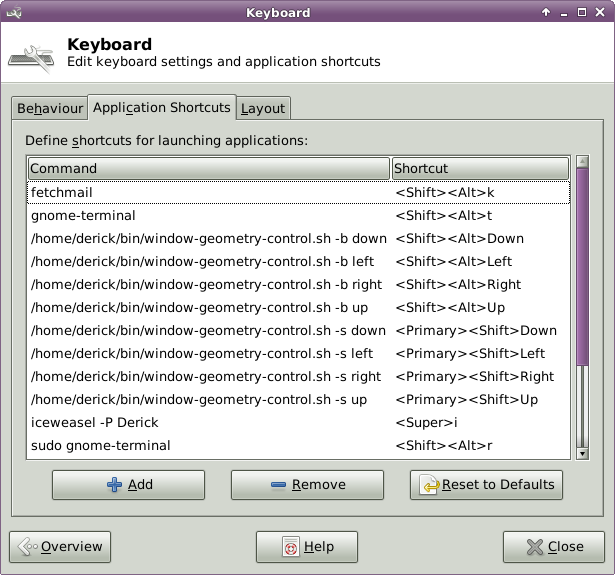Click the plus icon on Add button
The height and width of the screenshot is (575, 615).
pyautogui.click(x=115, y=485)
